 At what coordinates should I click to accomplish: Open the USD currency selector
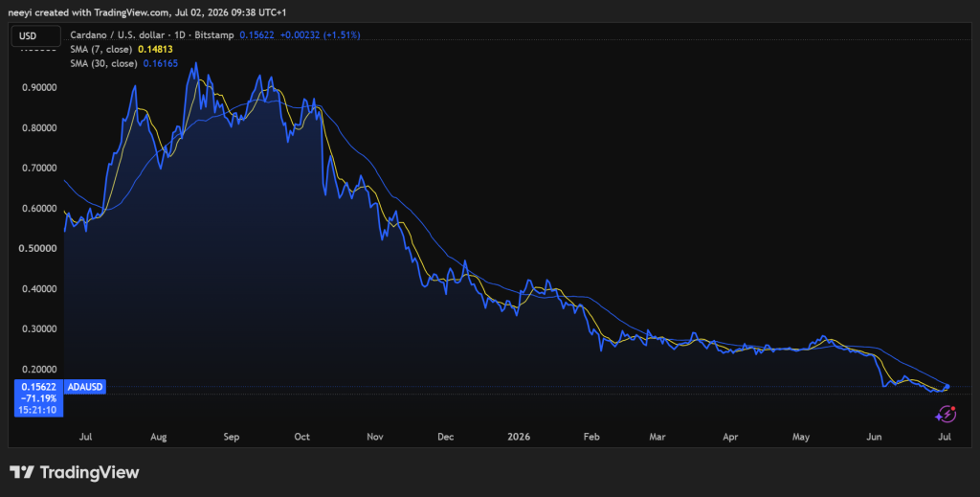pos(35,35)
